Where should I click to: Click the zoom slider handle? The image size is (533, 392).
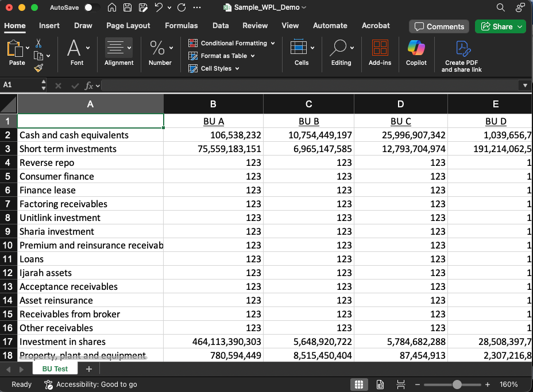(x=457, y=385)
